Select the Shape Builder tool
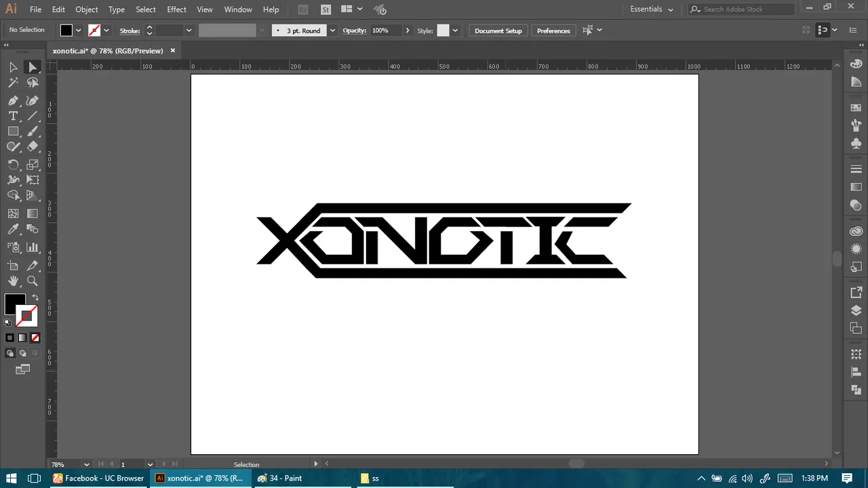 pyautogui.click(x=13, y=196)
